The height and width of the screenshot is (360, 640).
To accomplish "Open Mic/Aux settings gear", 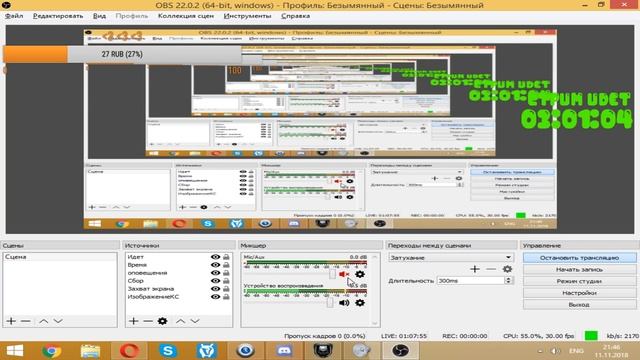I will 360,274.
